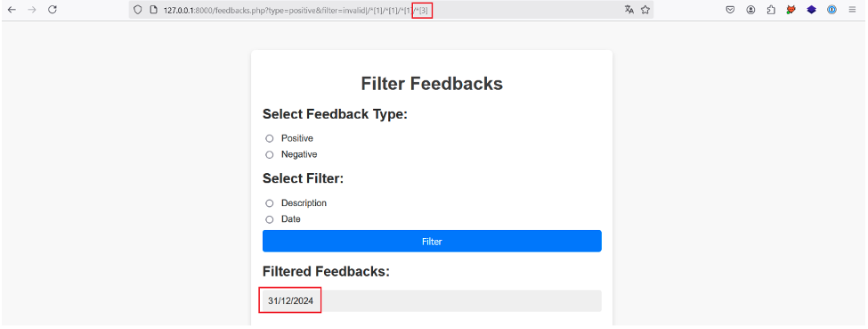Click the blue Filter button
The image size is (868, 329).
pos(432,242)
